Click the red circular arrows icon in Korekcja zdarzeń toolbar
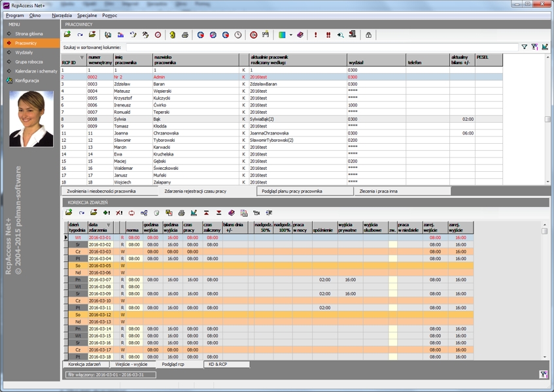The image size is (554, 392). click(x=131, y=213)
